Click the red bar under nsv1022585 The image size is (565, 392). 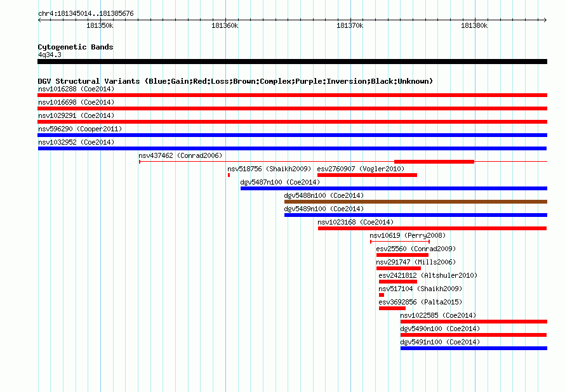click(x=474, y=322)
